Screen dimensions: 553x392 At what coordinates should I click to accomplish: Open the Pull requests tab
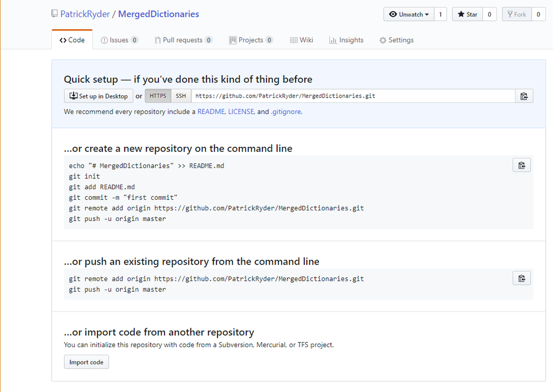tap(183, 40)
